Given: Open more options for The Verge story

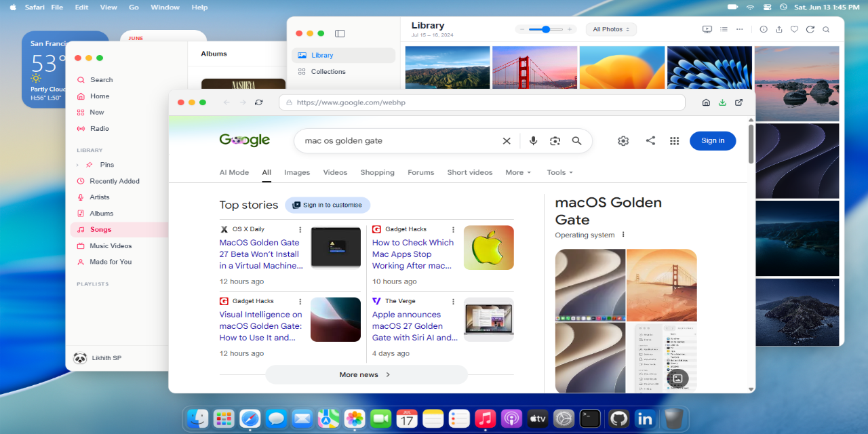Looking at the screenshot, I should click(x=453, y=301).
